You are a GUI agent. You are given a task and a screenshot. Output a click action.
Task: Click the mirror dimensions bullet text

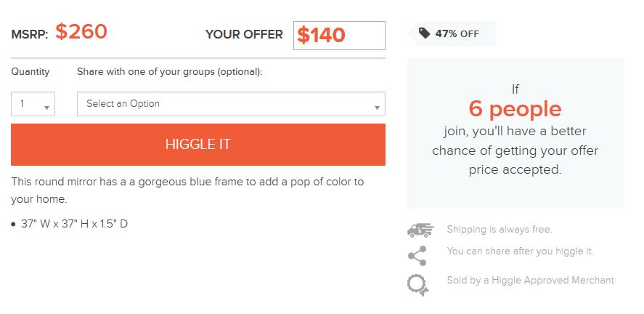pos(74,224)
